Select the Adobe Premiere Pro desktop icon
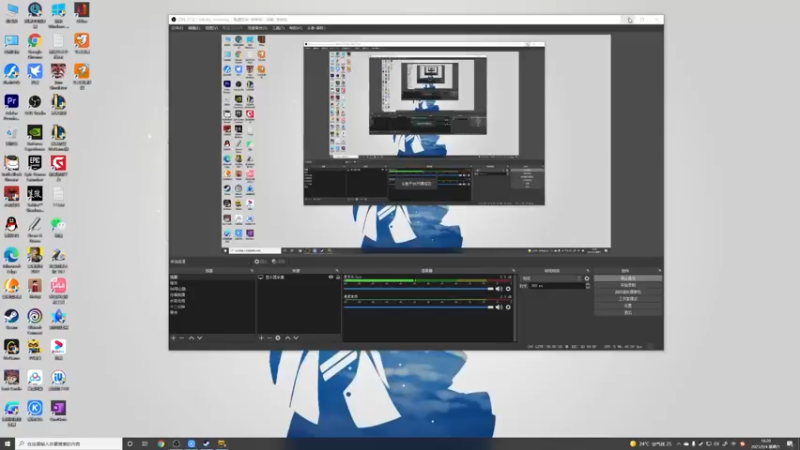This screenshot has width=800, height=450. tap(11, 106)
